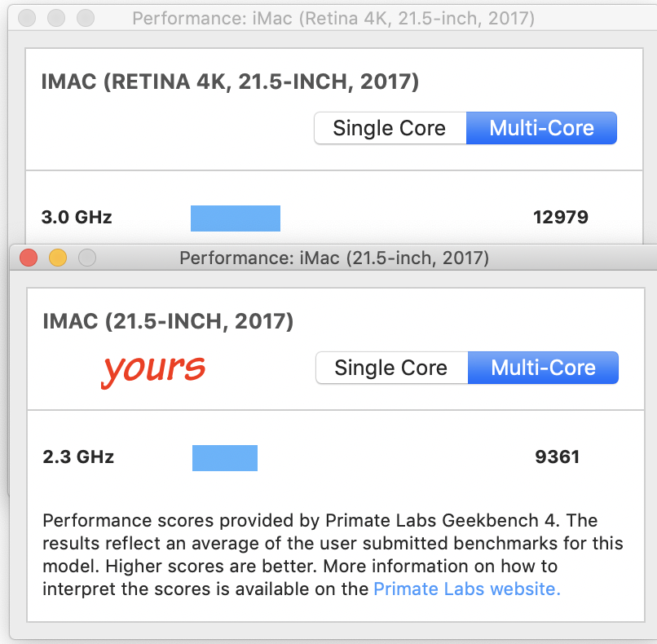The height and width of the screenshot is (644, 657).
Task: Close the front iMac 21.5-inch performance window
Action: [x=29, y=258]
